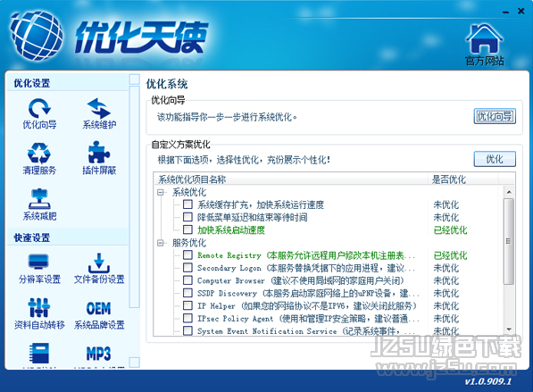This screenshot has height=392, width=533.
Task: Click the 是否优化 column header
Action: point(462,179)
